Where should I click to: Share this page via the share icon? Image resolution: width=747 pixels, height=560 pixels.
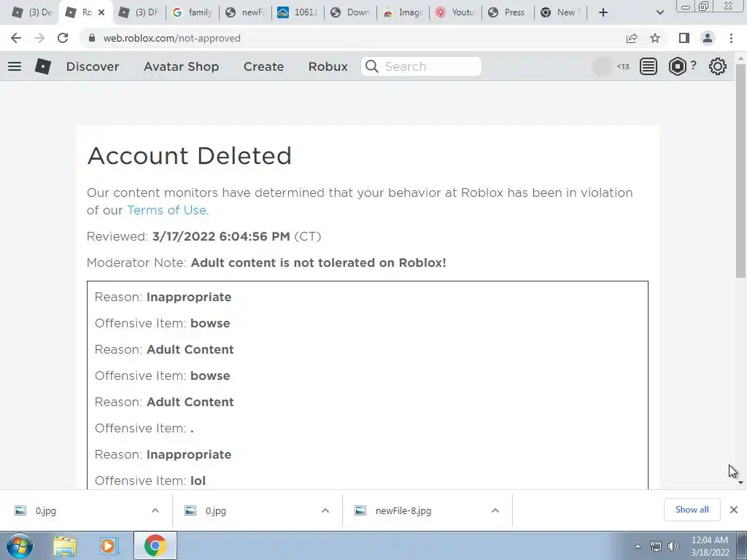[632, 38]
